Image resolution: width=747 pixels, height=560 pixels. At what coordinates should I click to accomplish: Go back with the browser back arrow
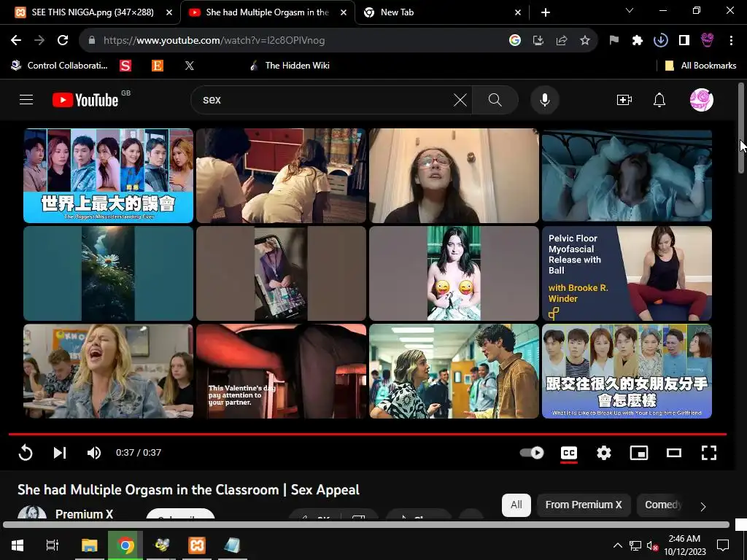16,41
